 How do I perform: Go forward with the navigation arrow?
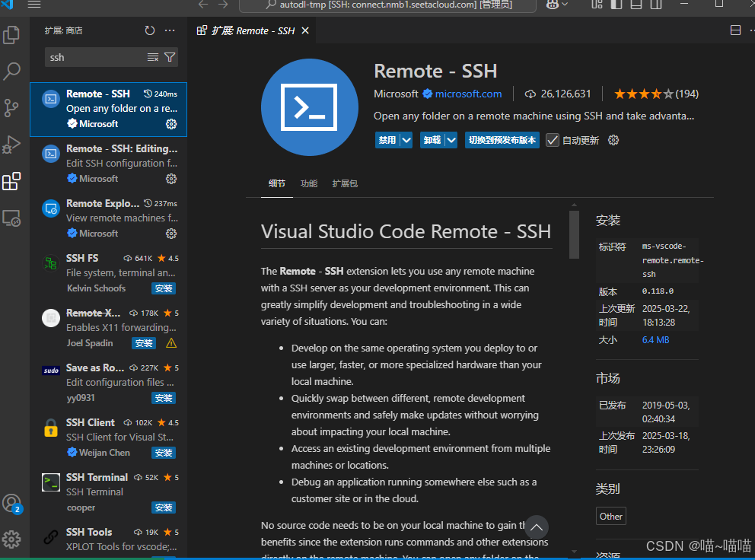pyautogui.click(x=223, y=5)
